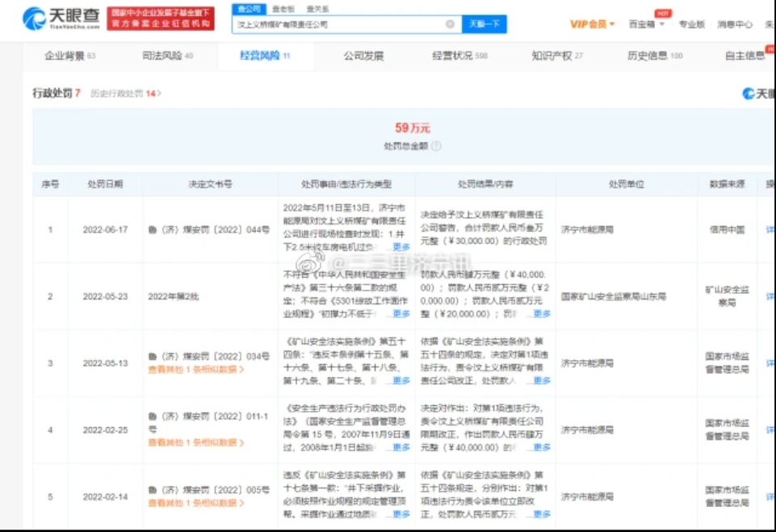Open 历史行政处罚 14 link

(x=126, y=93)
